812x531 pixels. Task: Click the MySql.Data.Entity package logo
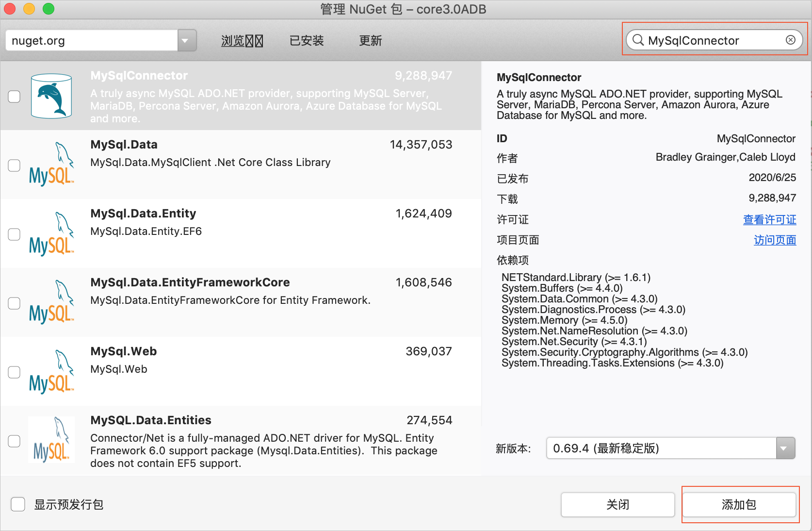click(51, 233)
